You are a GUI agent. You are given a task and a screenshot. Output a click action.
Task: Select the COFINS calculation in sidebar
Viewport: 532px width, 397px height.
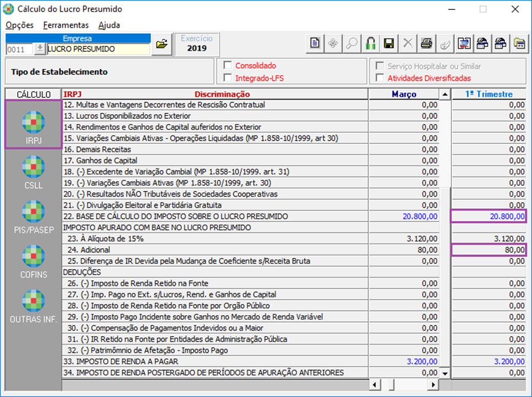33,262
